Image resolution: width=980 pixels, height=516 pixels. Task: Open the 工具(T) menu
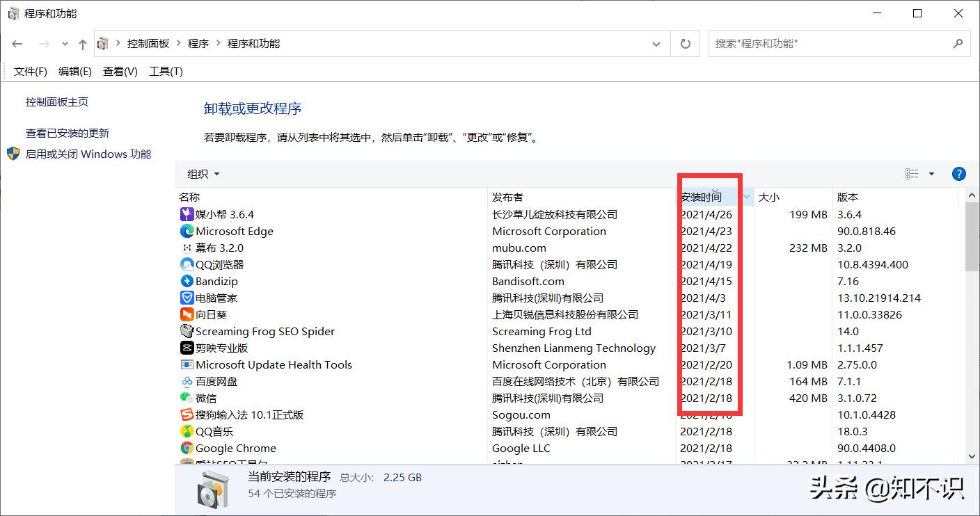166,71
